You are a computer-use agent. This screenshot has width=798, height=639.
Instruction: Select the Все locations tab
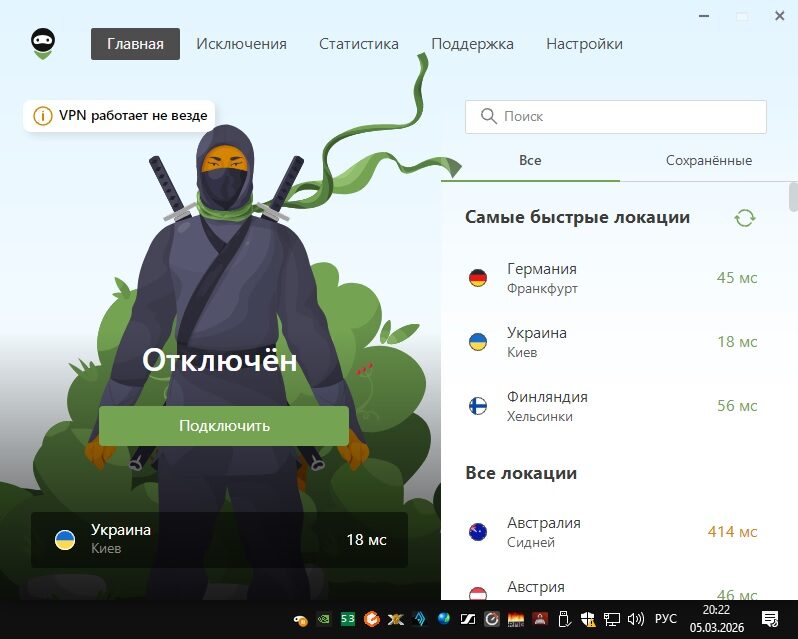(x=530, y=160)
